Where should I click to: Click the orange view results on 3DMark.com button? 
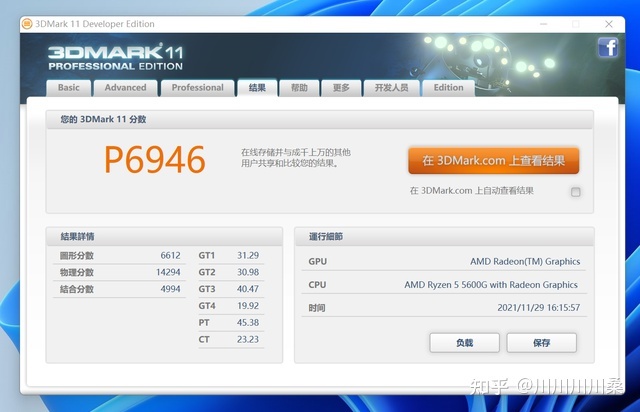493,160
